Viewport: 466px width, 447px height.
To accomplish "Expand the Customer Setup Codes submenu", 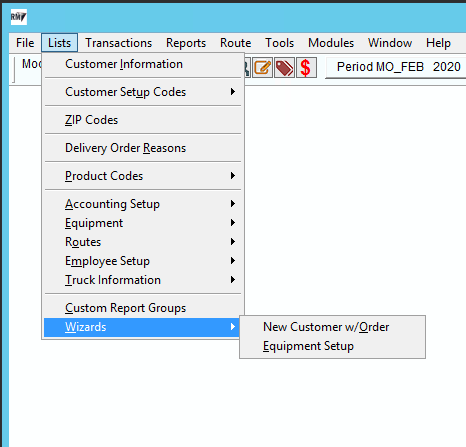I will point(143,92).
